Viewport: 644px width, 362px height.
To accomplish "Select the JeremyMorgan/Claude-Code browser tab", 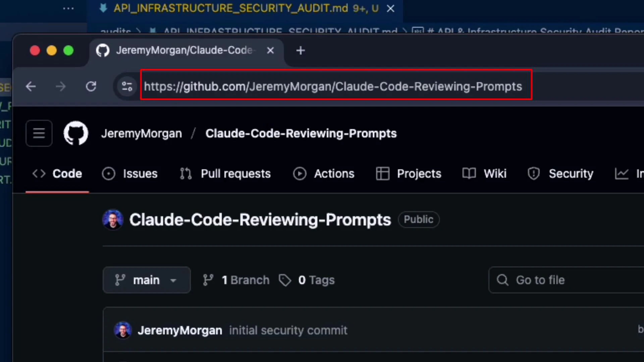I will click(186, 51).
